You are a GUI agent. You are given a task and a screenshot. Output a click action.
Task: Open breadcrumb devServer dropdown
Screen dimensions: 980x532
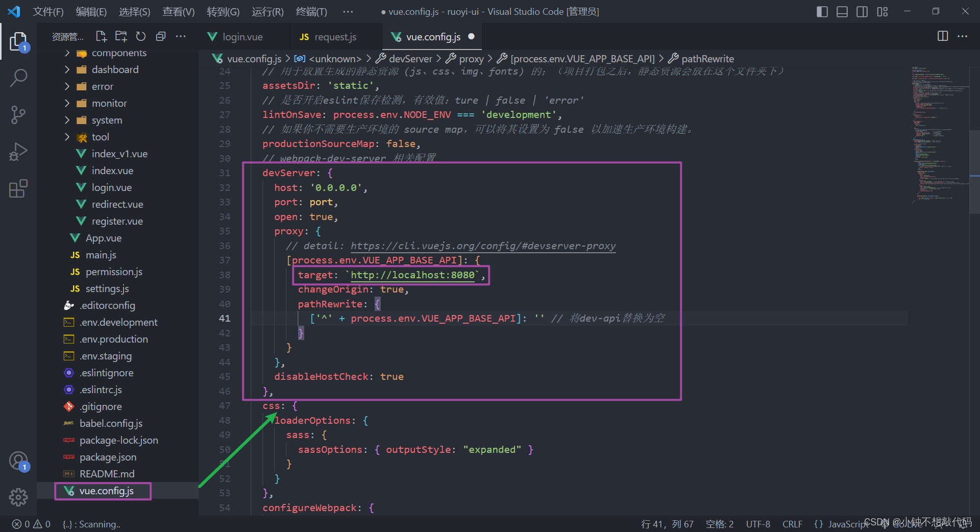pyautogui.click(x=404, y=59)
